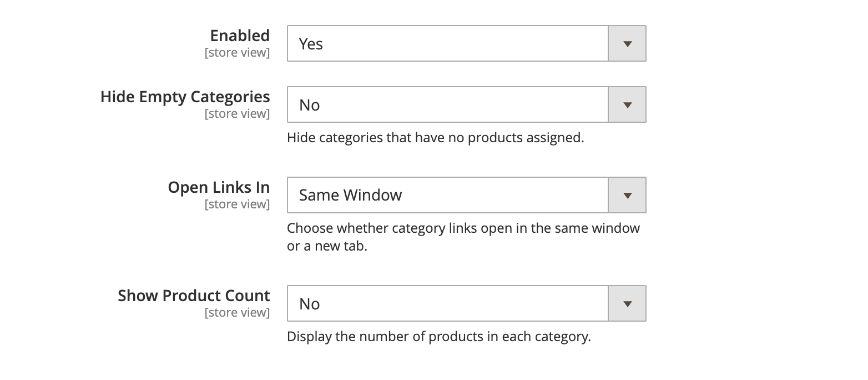Click the arrow icon on the Enabled selector
The height and width of the screenshot is (380, 868).
627,43
